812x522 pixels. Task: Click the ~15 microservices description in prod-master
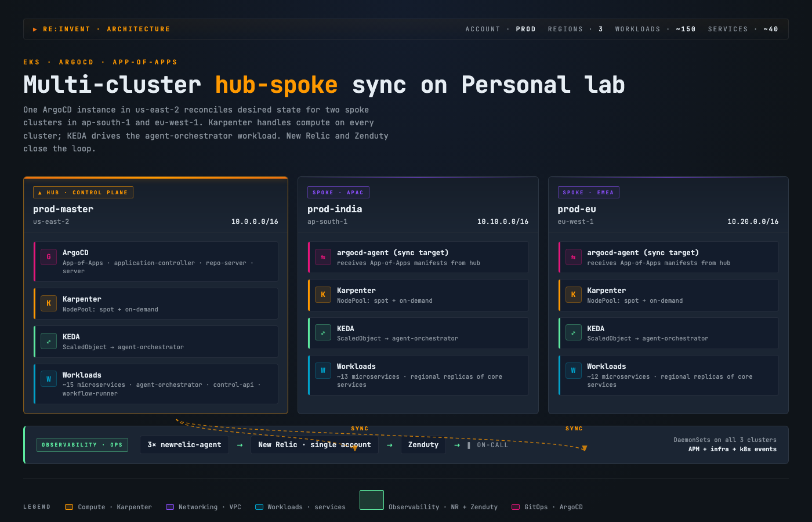162,389
